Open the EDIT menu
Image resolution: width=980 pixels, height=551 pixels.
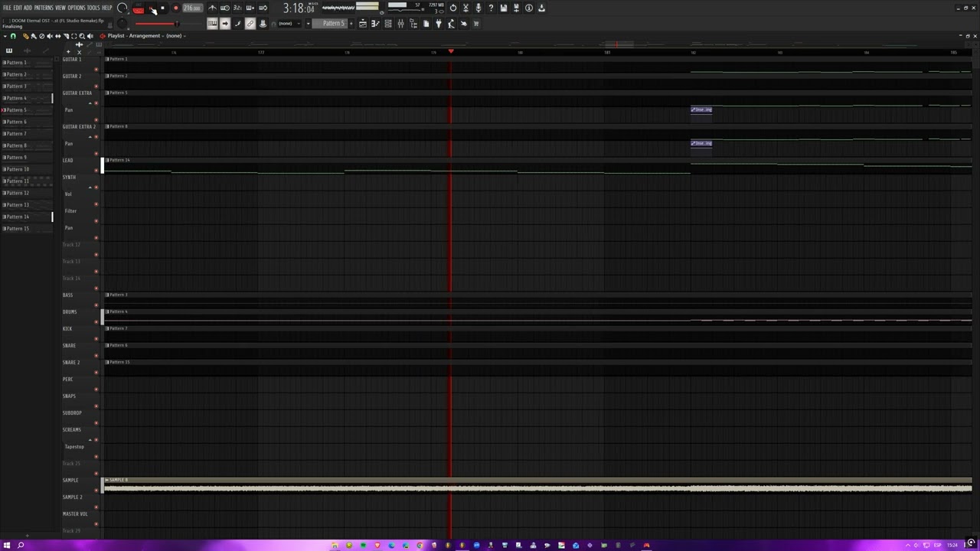17,8
